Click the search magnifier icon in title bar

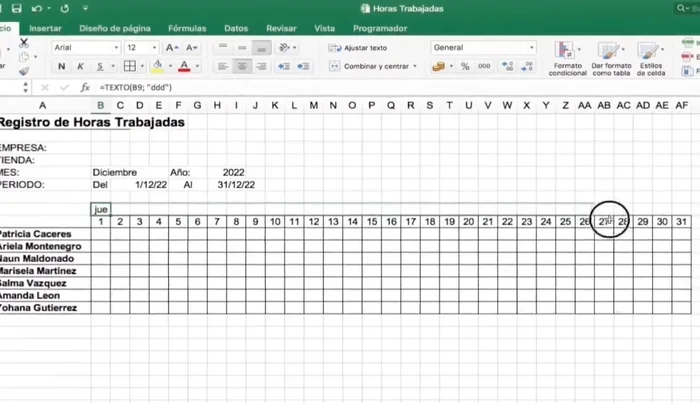pyautogui.click(x=681, y=8)
